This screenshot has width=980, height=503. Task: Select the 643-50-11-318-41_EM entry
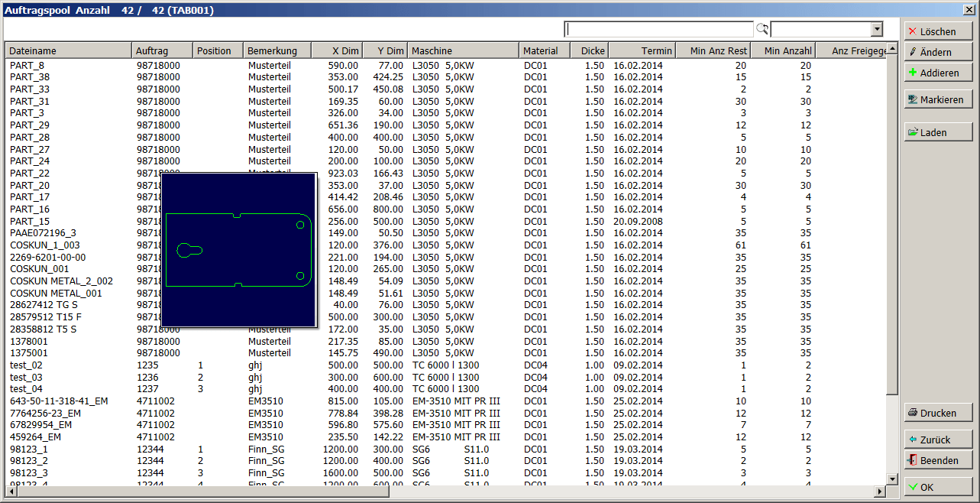click(59, 401)
